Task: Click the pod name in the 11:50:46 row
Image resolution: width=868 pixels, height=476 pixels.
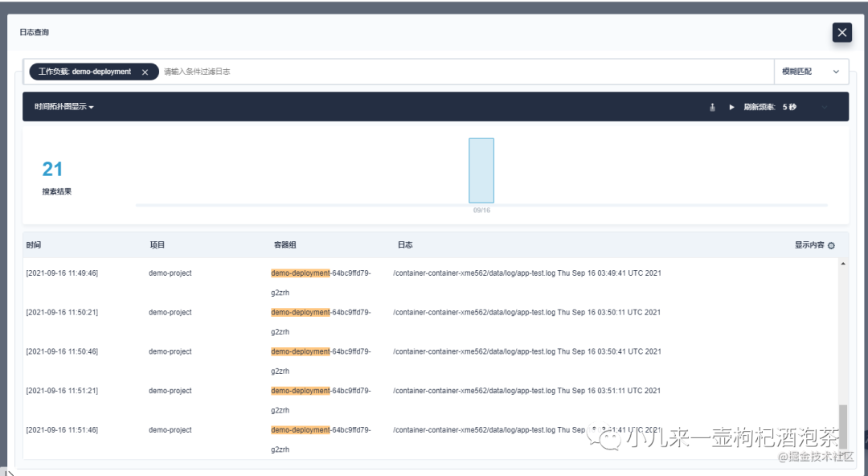Action: pos(321,361)
